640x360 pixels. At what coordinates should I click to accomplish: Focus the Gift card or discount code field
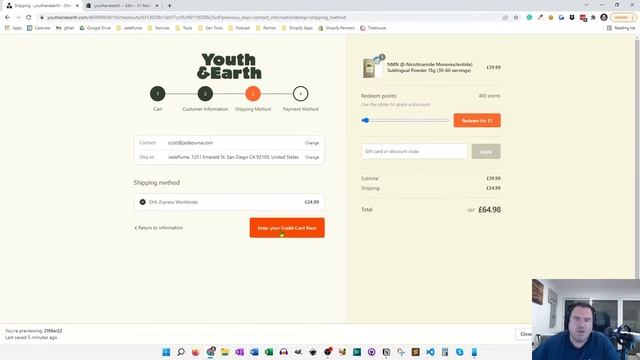(414, 151)
